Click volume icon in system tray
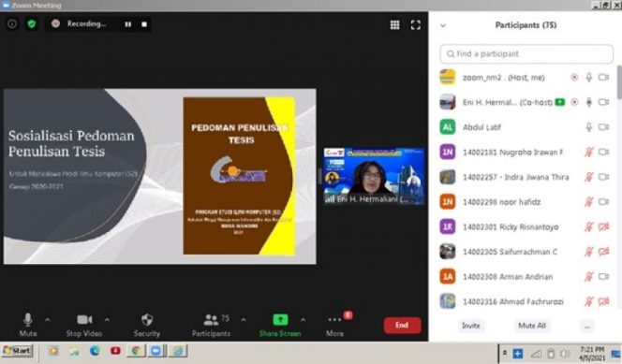The image size is (622, 364). point(565,354)
